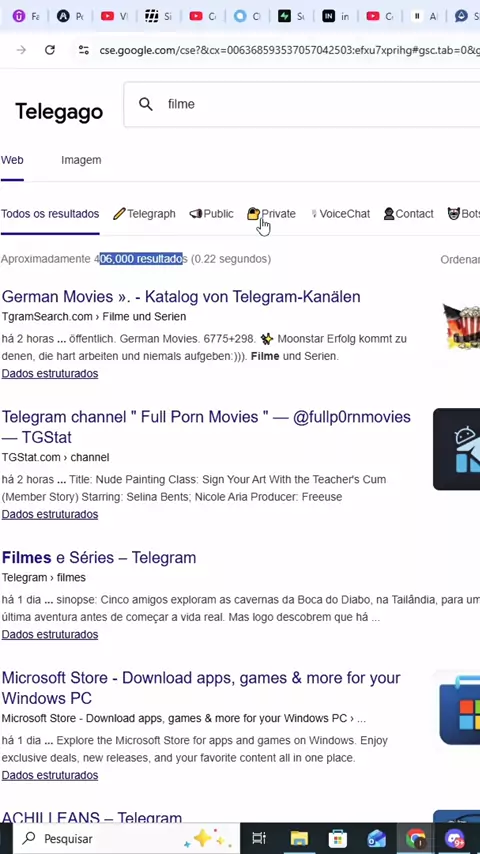The width and height of the screenshot is (480, 854).
Task: Switch to browser tab labeled "Pc"
Action: (70, 16)
